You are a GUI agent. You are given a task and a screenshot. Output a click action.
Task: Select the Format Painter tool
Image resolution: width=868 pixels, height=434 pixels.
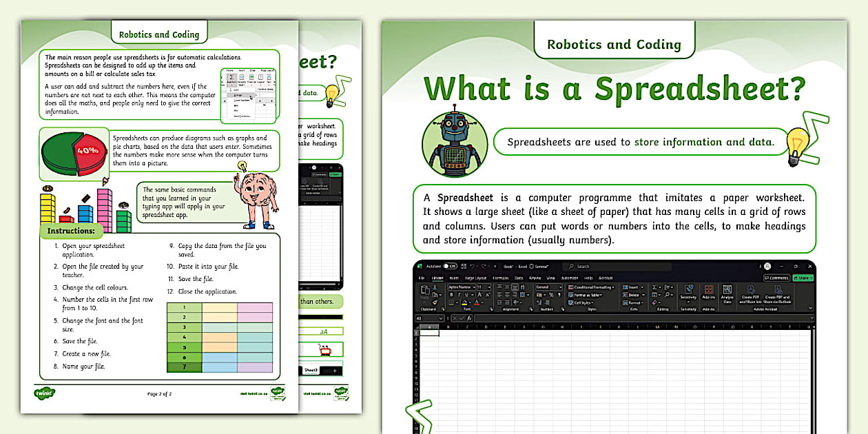(x=434, y=303)
